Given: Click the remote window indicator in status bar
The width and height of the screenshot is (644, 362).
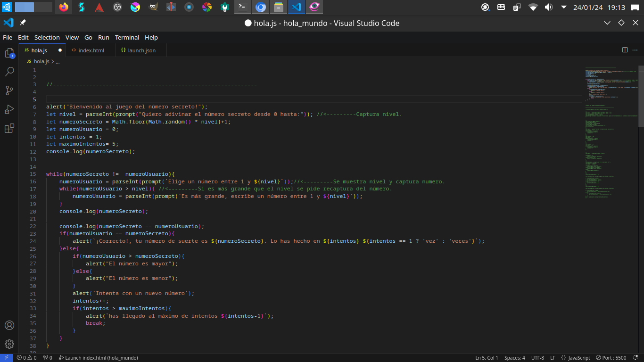Looking at the screenshot, I should click(7, 358).
